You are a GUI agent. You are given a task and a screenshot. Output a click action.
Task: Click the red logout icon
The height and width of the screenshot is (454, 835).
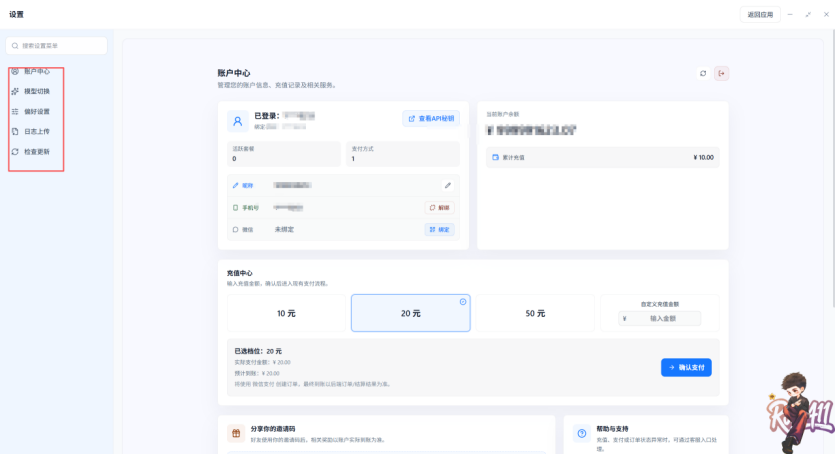pos(722,73)
